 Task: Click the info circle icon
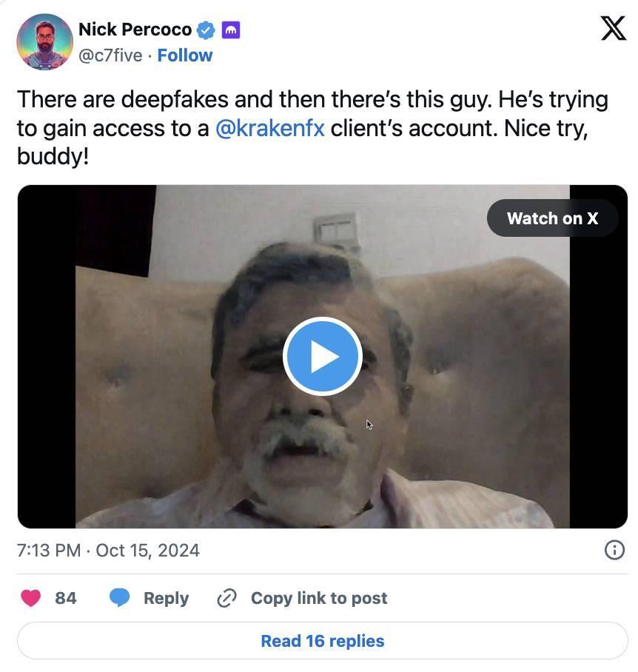614,550
